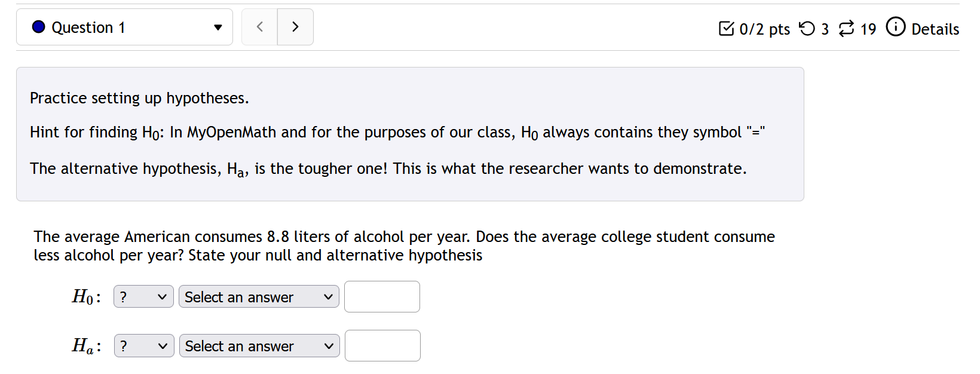Viewport: 980px width, 374px height.
Task: Click the Ha value input box
Action: 382,345
